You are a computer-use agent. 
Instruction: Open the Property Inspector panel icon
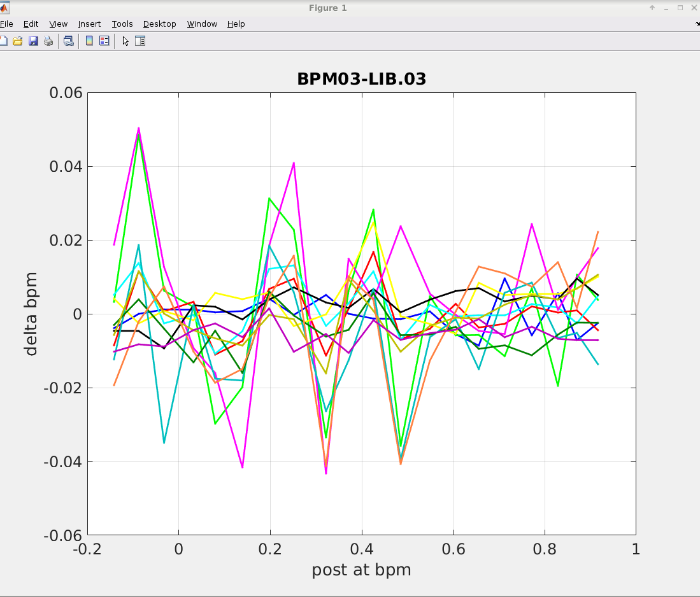tap(140, 41)
